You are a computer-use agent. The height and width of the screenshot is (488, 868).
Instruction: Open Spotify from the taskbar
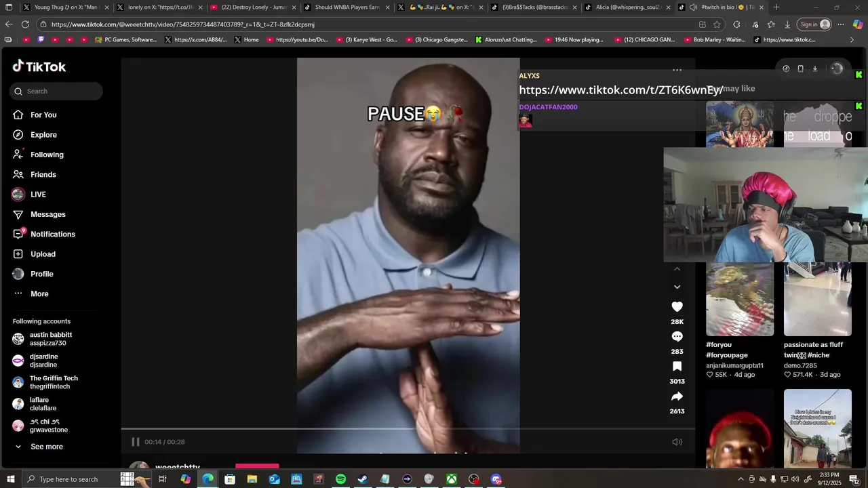point(340,479)
